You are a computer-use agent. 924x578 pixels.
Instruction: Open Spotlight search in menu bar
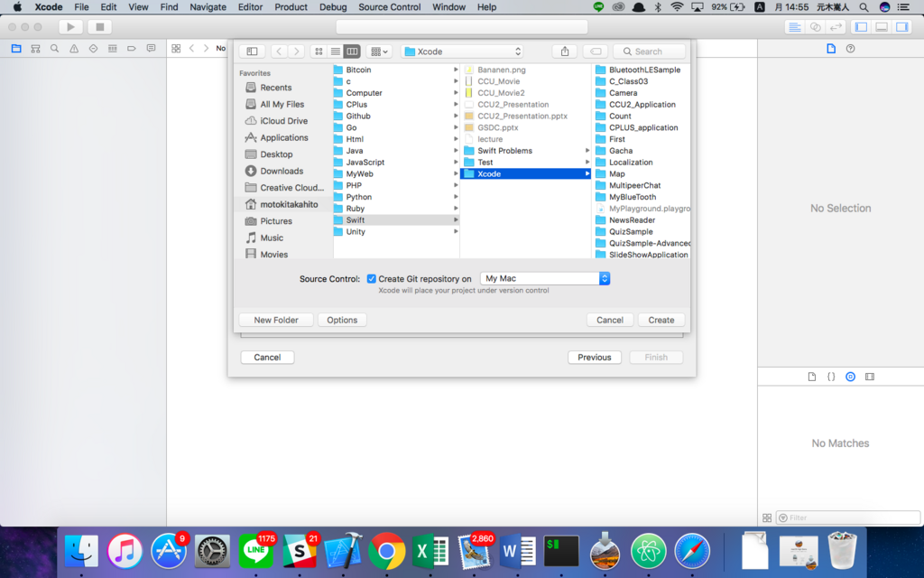[864, 7]
